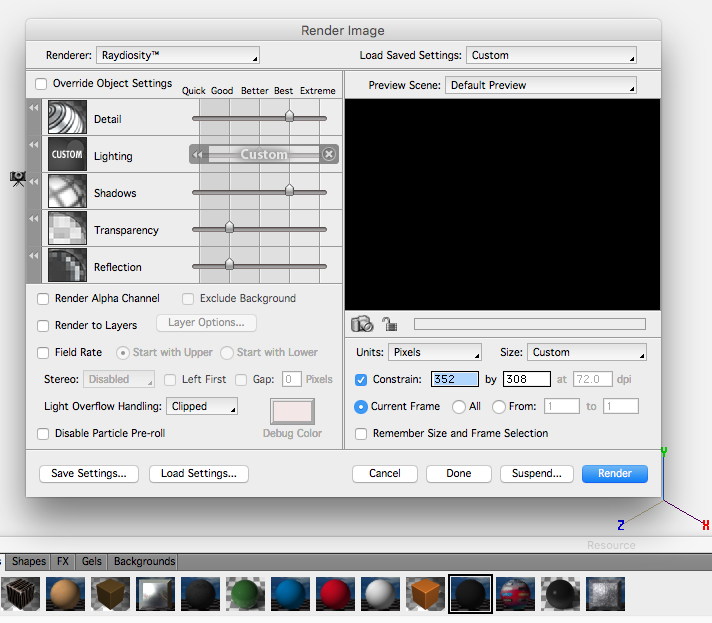This screenshot has width=712, height=623.
Task: Click the black render preview area
Action: (x=502, y=204)
